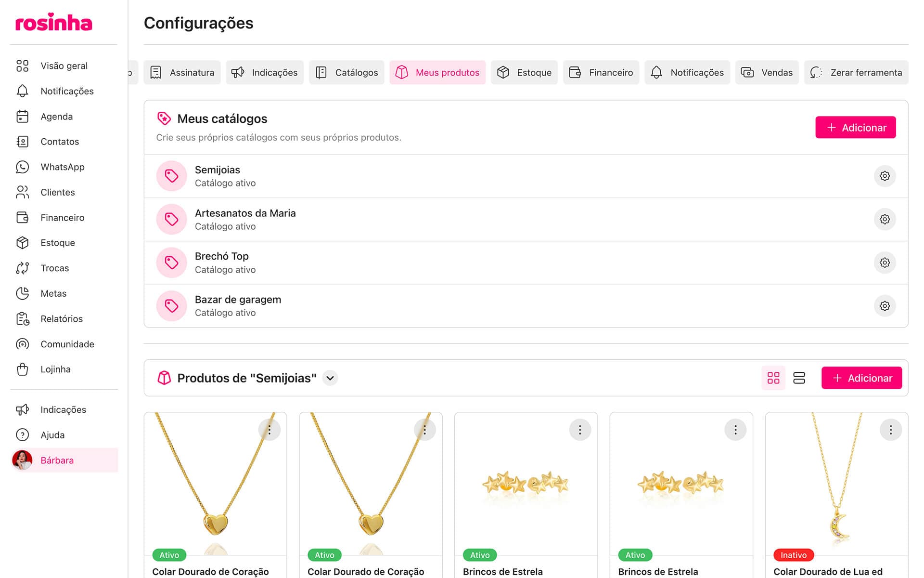Image resolution: width=924 pixels, height=578 pixels.
Task: Open the Trocas sidebar item
Action: [54, 268]
